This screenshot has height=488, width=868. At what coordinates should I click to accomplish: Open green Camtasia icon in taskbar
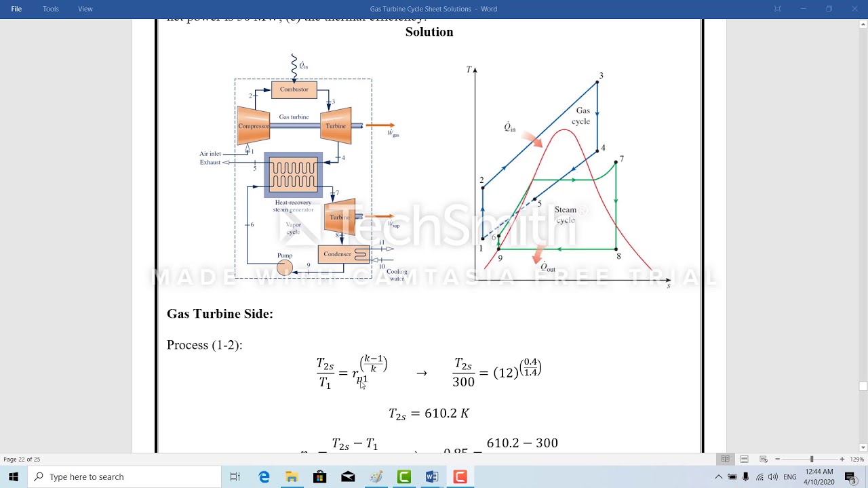[x=404, y=476]
